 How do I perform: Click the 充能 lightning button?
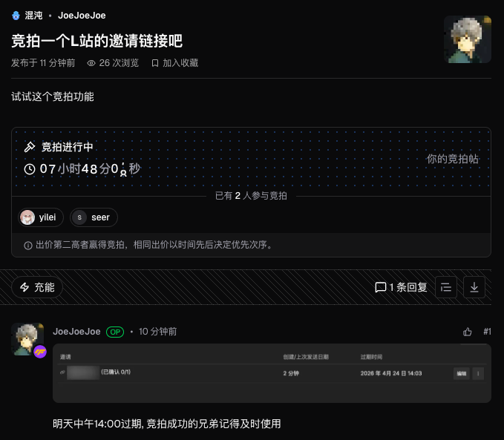[37, 287]
